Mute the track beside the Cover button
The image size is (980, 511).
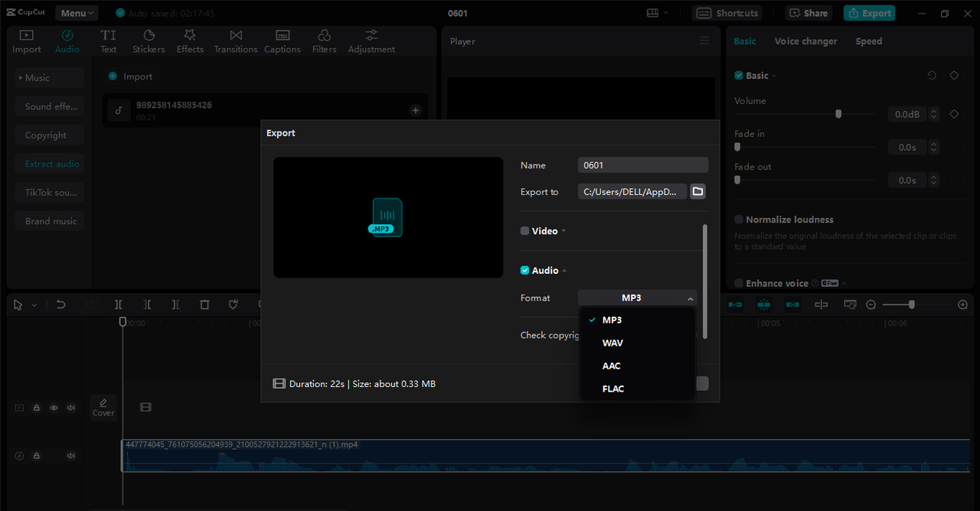coord(71,408)
